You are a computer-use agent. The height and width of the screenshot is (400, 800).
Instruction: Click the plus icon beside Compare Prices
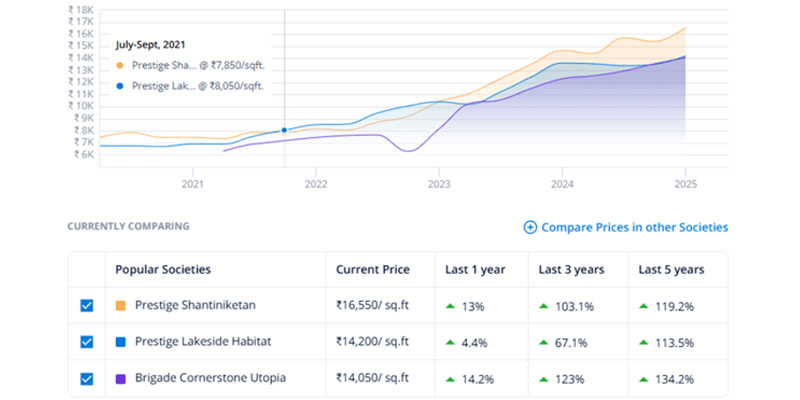[x=530, y=228]
